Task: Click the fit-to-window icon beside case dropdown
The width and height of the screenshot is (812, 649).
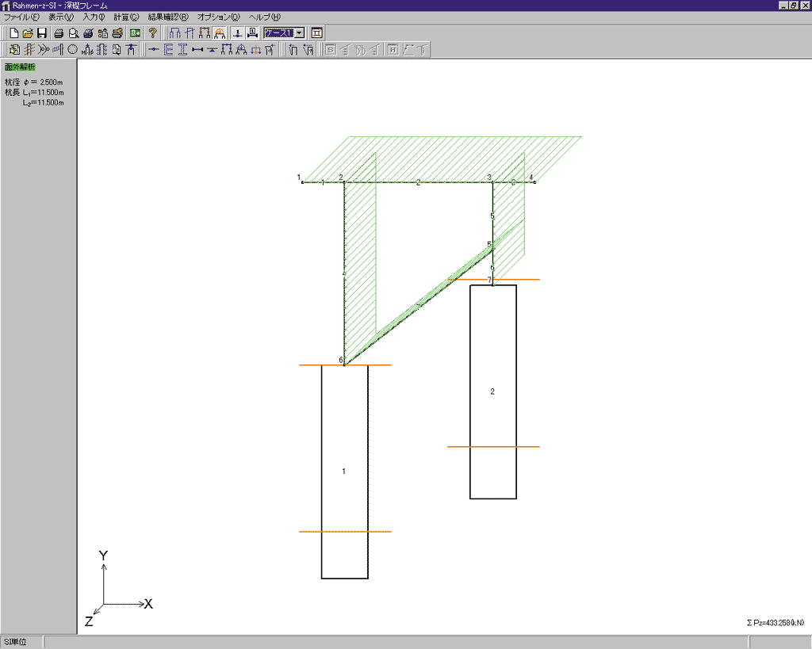Action: [316, 33]
